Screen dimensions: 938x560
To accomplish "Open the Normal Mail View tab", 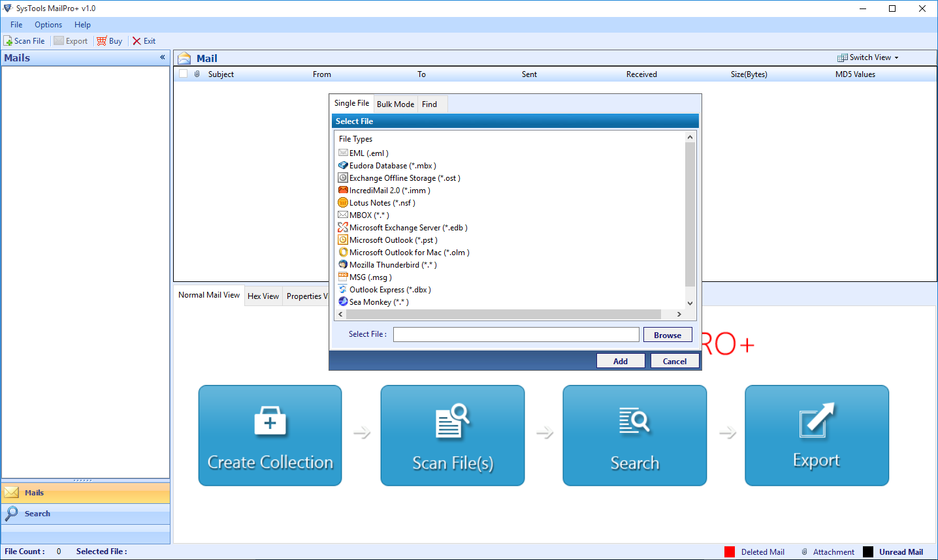I will (209, 295).
